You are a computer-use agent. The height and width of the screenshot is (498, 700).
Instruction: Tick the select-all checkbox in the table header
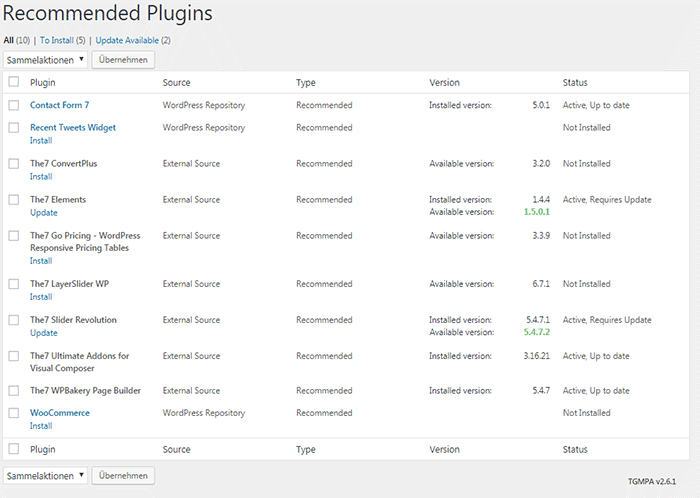pyautogui.click(x=14, y=82)
